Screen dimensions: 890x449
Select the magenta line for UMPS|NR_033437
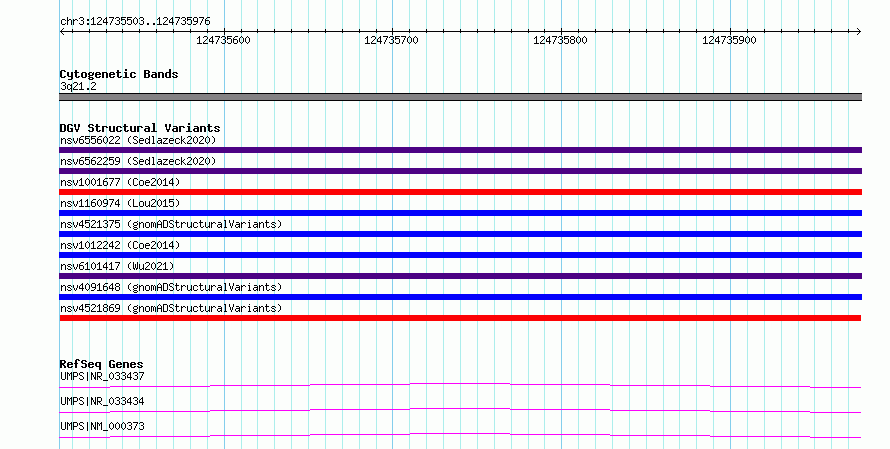pyautogui.click(x=460, y=385)
